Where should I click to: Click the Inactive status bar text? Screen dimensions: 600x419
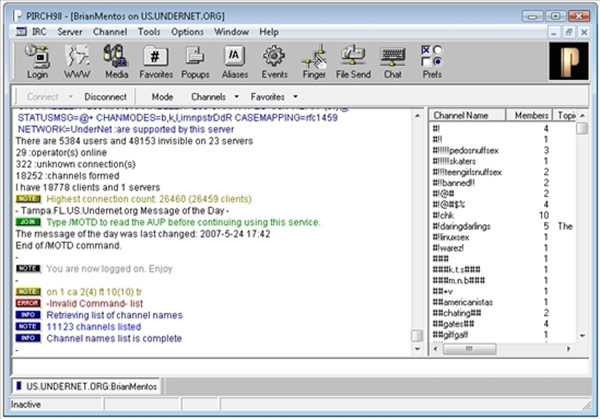(x=26, y=404)
